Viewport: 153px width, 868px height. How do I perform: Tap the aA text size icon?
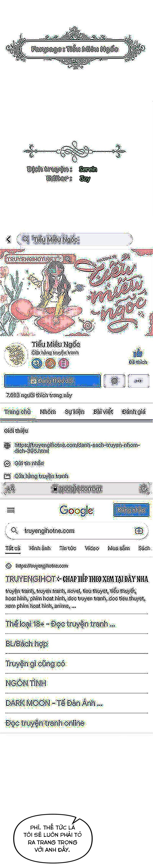(11, 489)
